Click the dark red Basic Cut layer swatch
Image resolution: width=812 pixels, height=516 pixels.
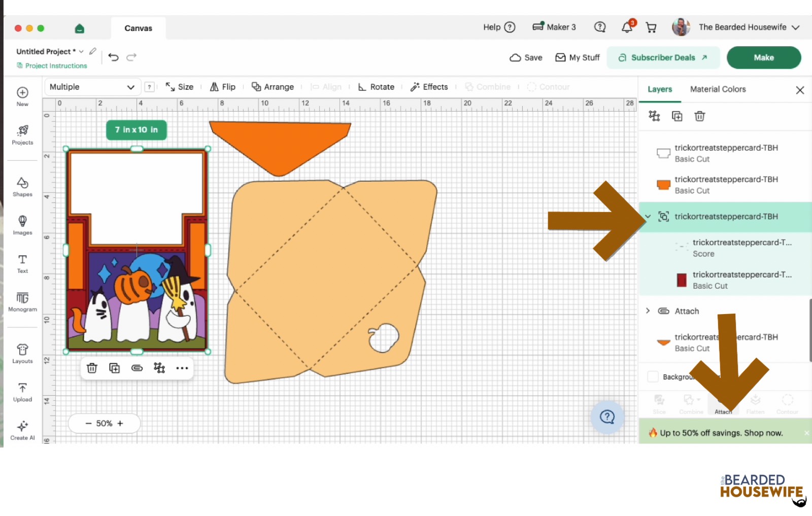pyautogui.click(x=681, y=280)
